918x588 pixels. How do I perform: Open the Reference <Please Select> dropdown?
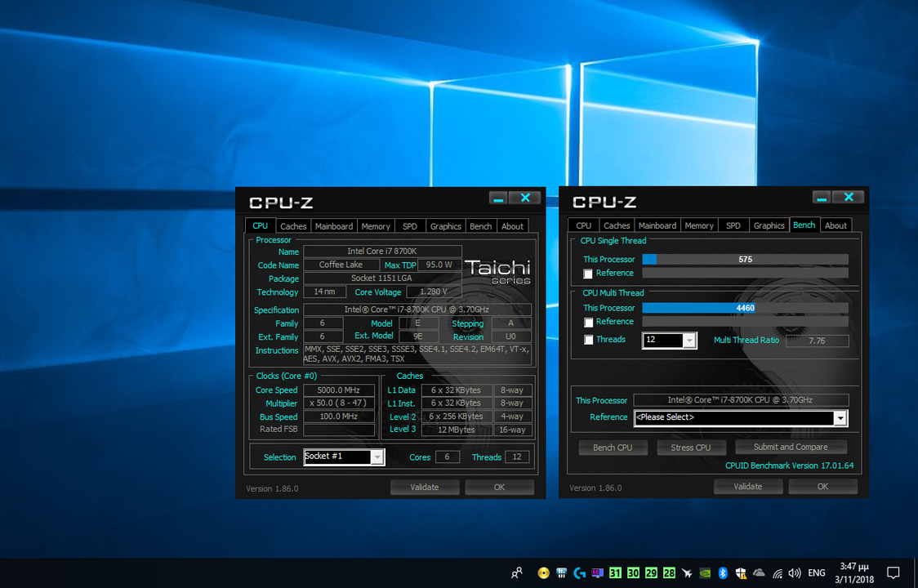742,417
